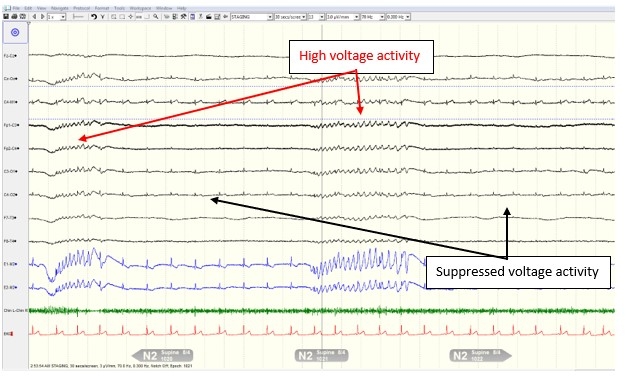Screen dimensions: 626x381
Task: Select the crosshair cursor tool
Action: [131, 17]
